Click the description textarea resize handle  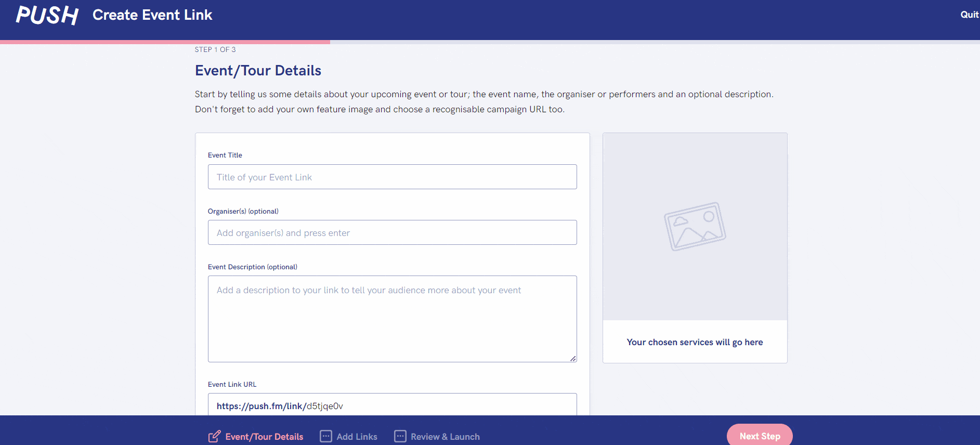click(573, 358)
